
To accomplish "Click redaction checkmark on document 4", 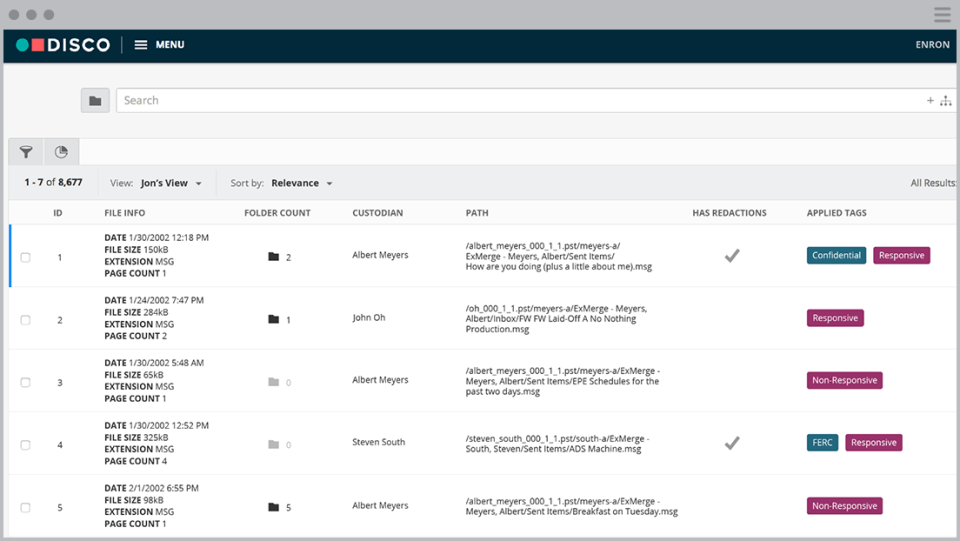I will (732, 442).
